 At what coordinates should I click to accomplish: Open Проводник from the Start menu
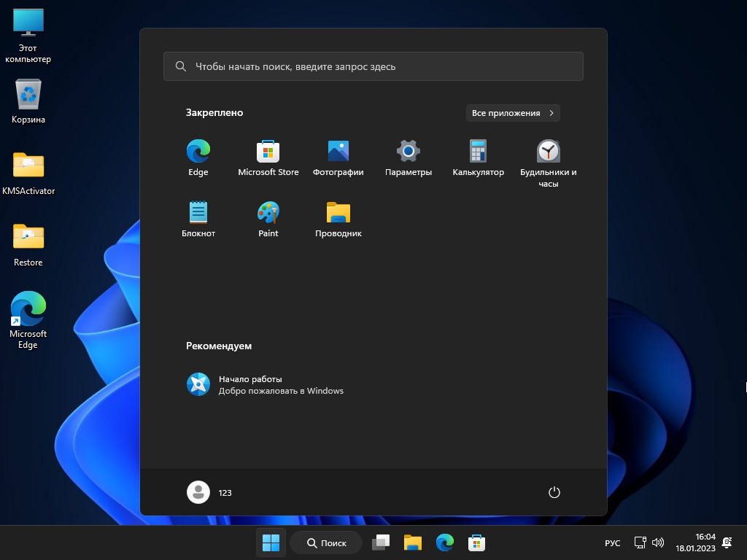pyautogui.click(x=338, y=213)
